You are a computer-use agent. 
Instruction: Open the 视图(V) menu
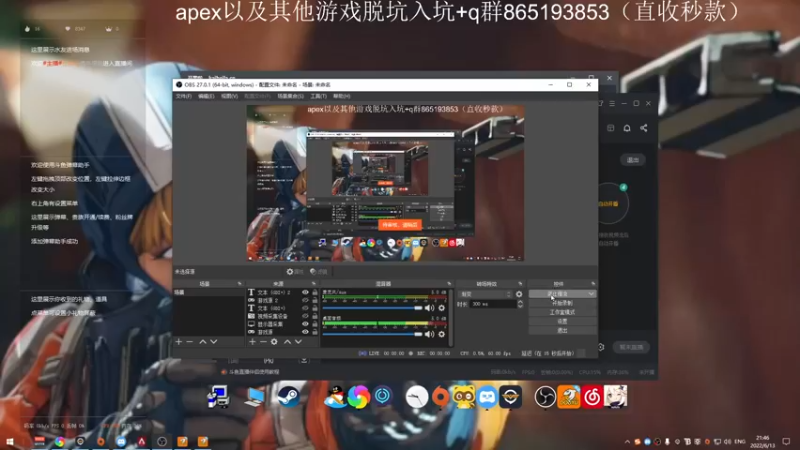[x=229, y=96]
